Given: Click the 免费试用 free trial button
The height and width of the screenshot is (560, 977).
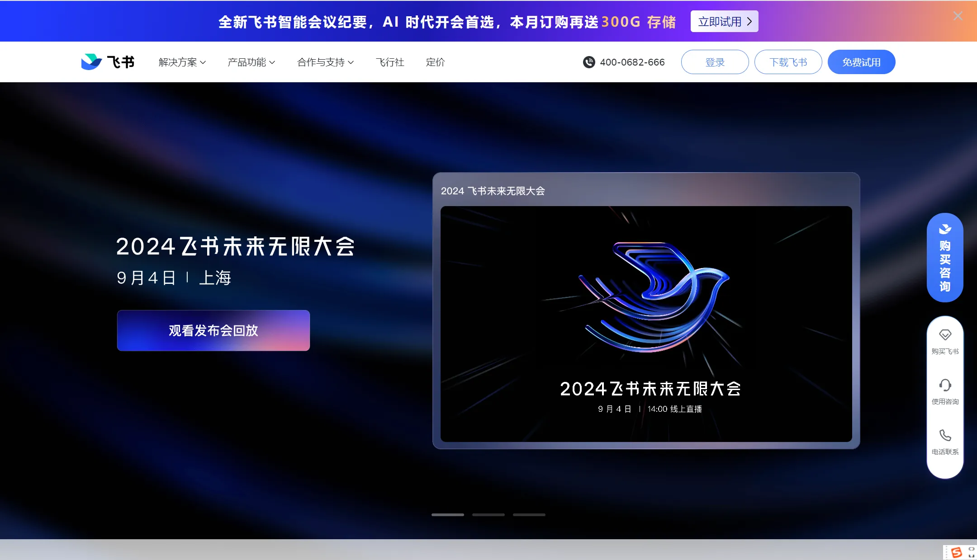Looking at the screenshot, I should pos(862,62).
